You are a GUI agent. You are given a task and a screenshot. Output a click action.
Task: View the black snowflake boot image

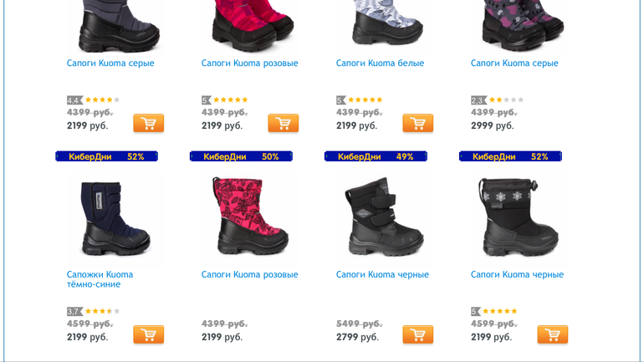[x=519, y=217]
